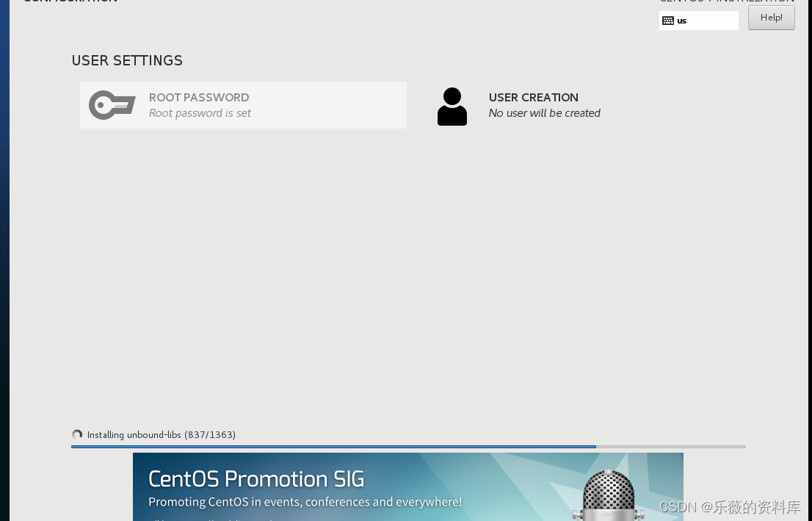Click 'Promoting CentOS in events' banner text
This screenshot has width=812, height=521.
(305, 502)
